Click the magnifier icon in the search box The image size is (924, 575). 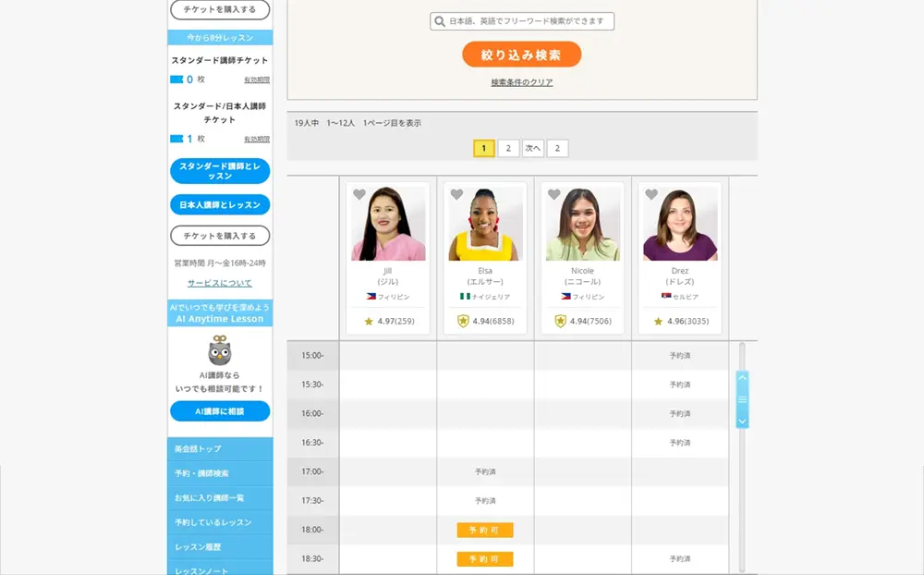pyautogui.click(x=440, y=21)
